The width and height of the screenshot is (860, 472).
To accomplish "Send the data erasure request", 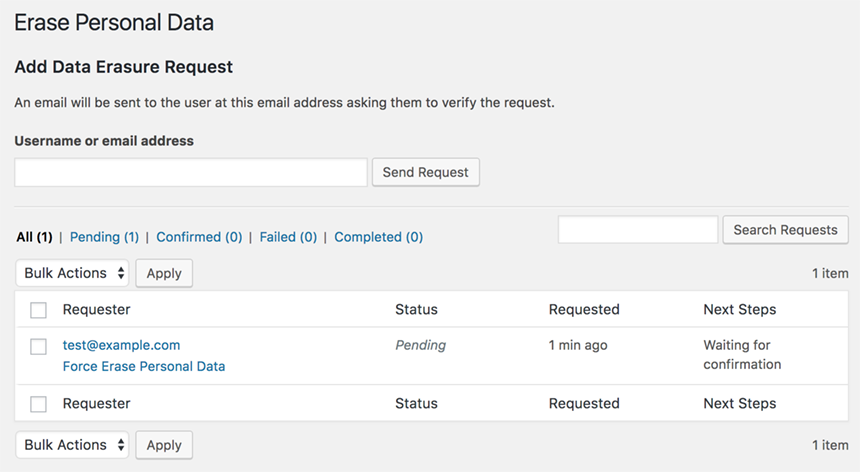I will pos(426,172).
